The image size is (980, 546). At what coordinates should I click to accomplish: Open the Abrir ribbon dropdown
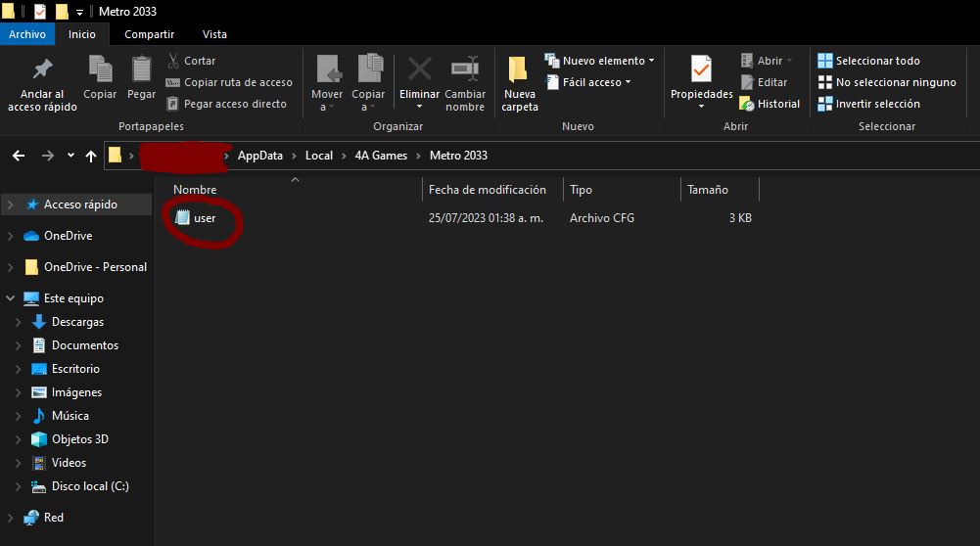pyautogui.click(x=767, y=61)
